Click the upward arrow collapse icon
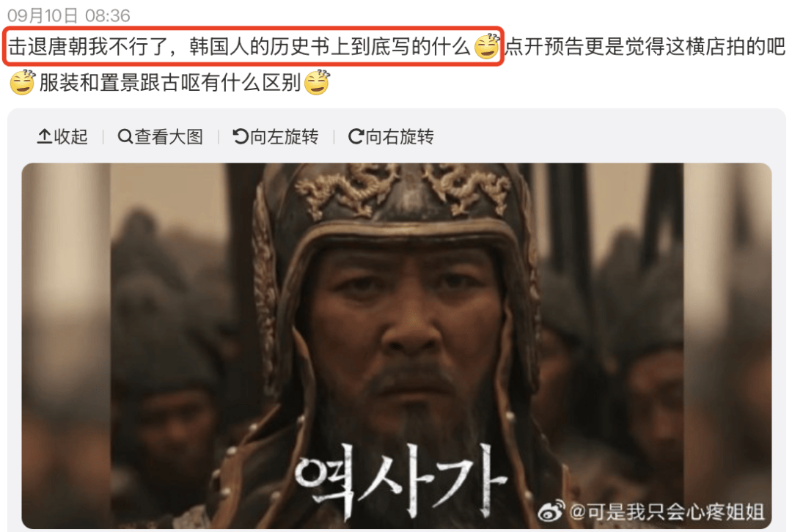792x532 pixels. coord(45,137)
